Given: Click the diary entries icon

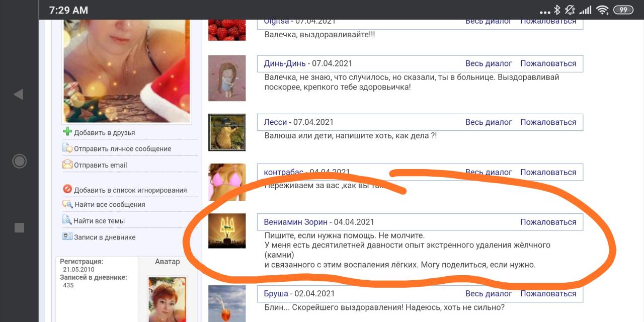Looking at the screenshot, I should pos(67,236).
